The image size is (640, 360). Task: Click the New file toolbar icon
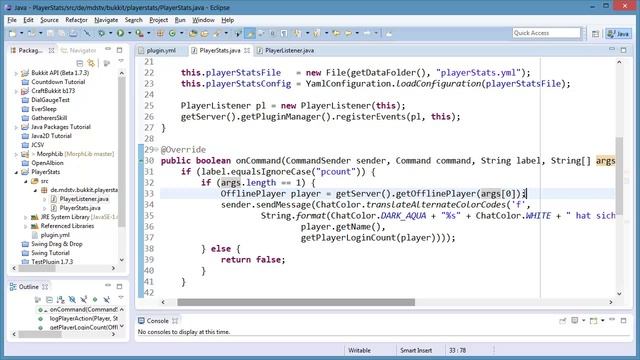click(x=13, y=33)
